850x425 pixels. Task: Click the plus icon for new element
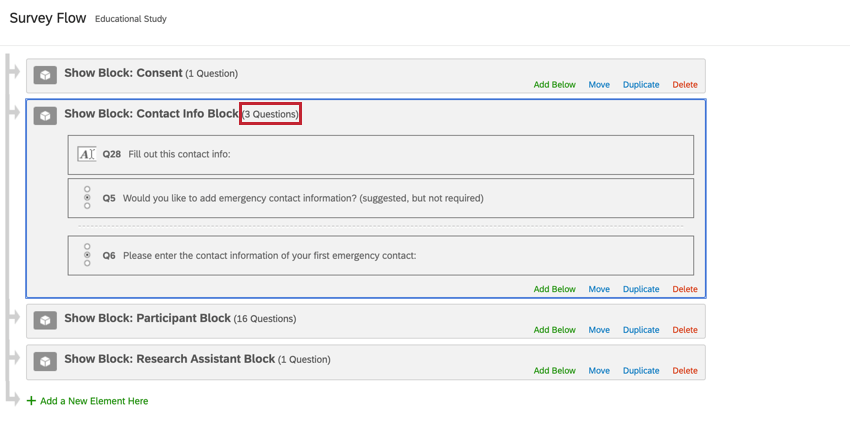coord(31,401)
